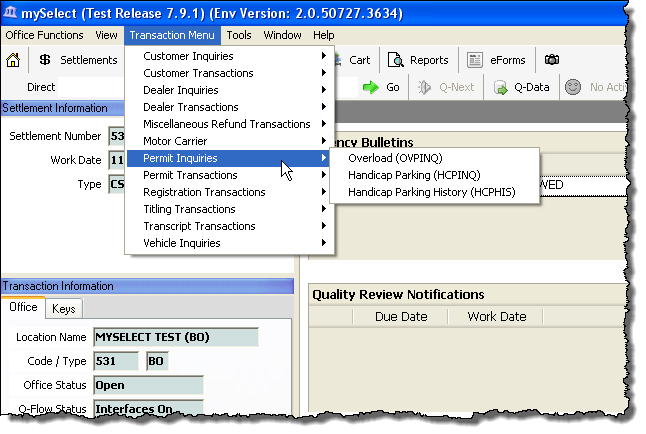Click the Q-Data toolbar button
The height and width of the screenshot is (434, 646).
pos(521,88)
